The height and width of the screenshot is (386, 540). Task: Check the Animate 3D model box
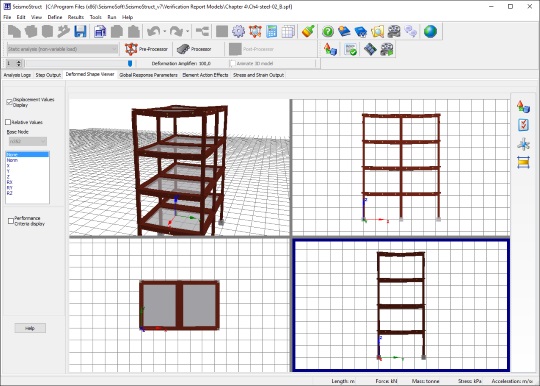[232, 63]
